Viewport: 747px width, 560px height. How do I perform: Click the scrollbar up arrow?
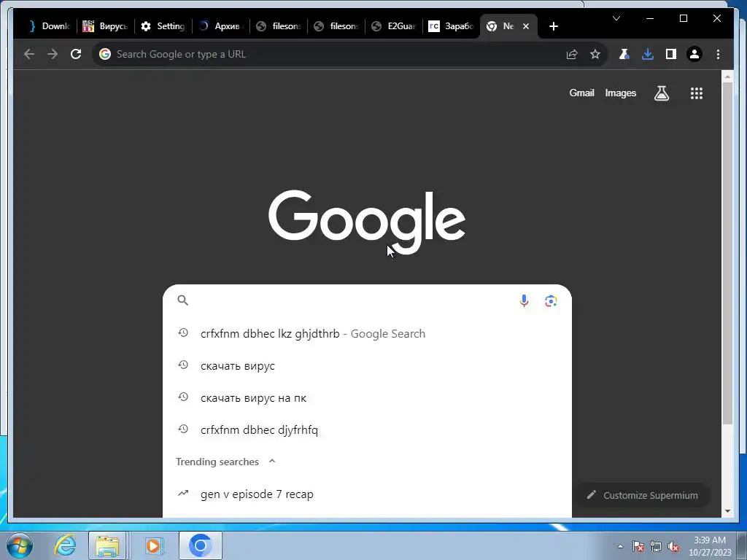[x=727, y=76]
